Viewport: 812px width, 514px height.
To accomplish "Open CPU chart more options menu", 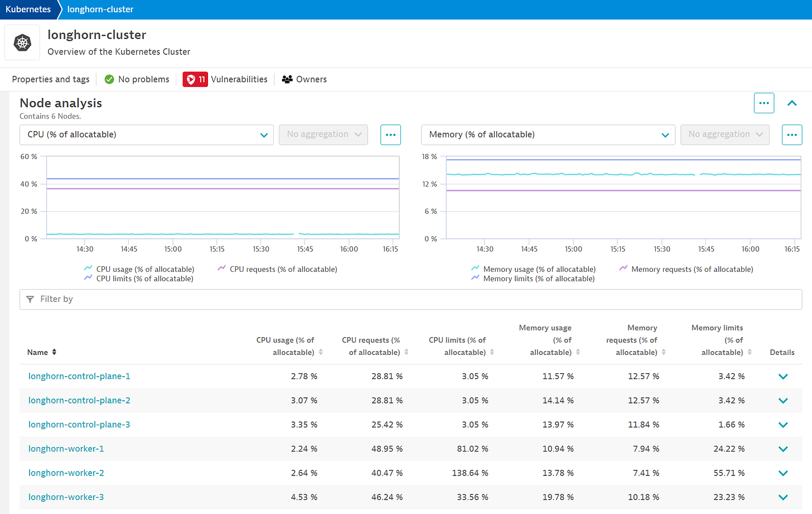I will pyautogui.click(x=390, y=134).
